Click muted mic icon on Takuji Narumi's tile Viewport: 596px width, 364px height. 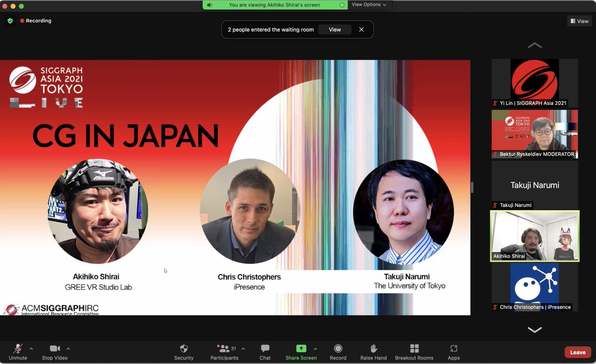[x=495, y=205]
